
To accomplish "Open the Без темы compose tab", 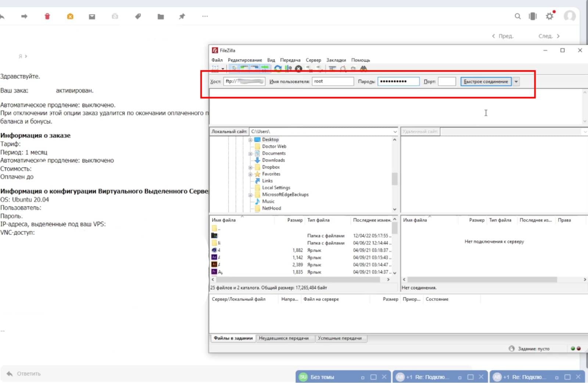I will 344,377.
